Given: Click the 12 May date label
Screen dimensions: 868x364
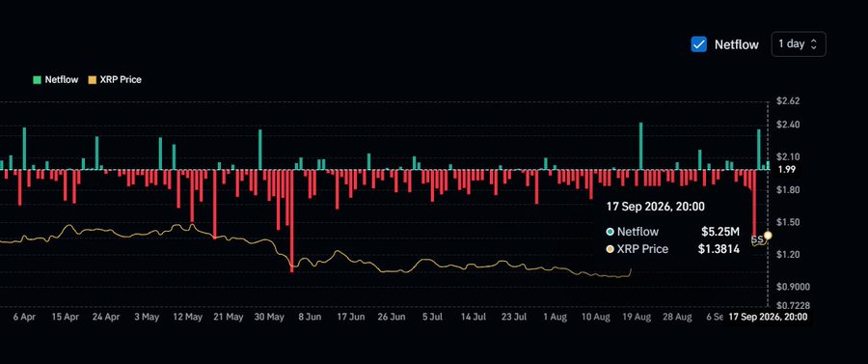Looking at the screenshot, I should coord(188,318).
